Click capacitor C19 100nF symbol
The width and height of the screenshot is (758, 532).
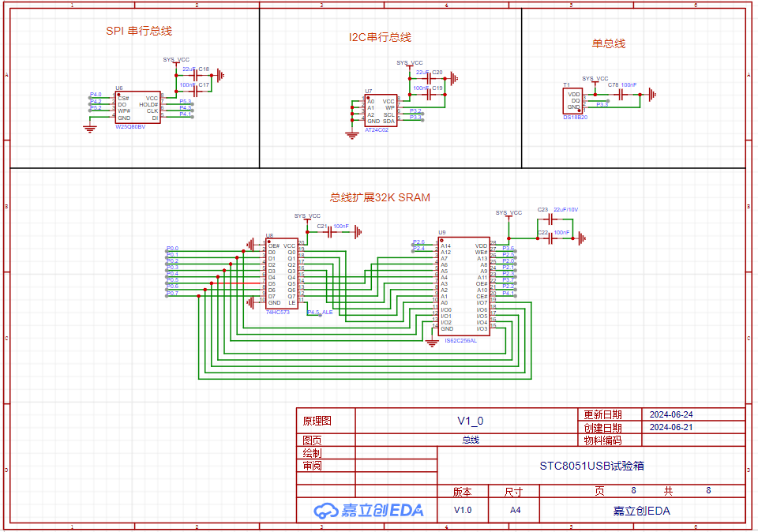[x=429, y=94]
